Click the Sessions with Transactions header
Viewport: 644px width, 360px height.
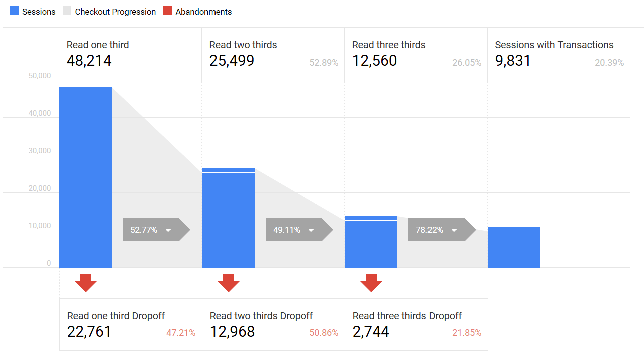pos(554,45)
